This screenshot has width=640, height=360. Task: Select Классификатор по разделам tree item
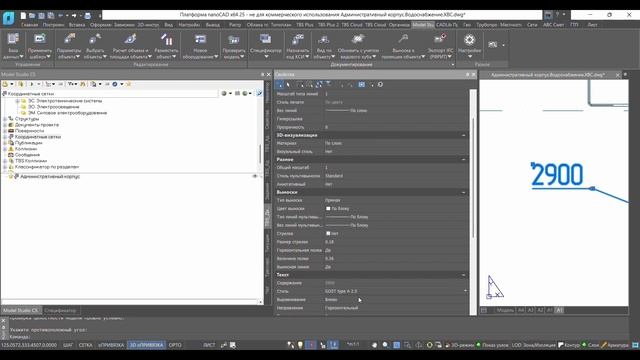point(47,167)
